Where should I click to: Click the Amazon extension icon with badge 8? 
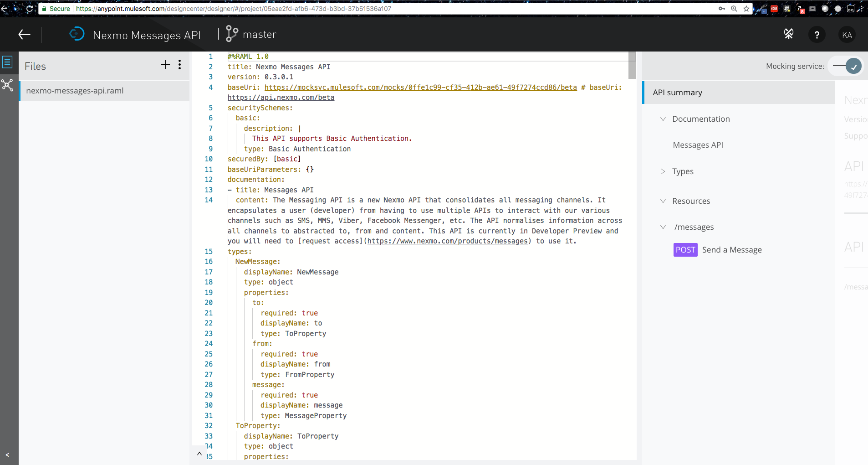click(x=801, y=9)
